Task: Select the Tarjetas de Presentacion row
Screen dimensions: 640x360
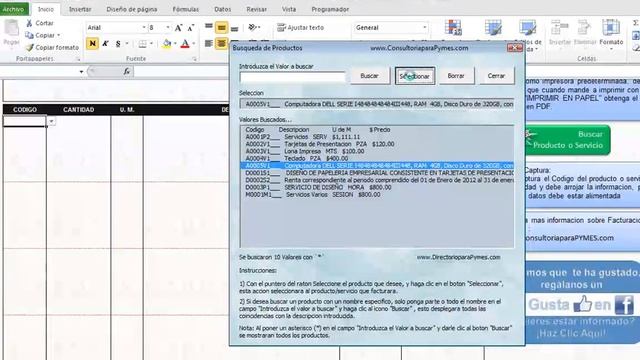Action: [x=377, y=144]
